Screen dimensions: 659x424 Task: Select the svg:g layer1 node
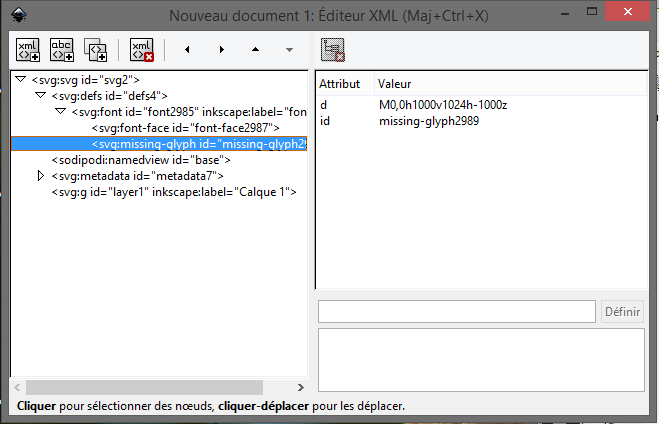174,192
